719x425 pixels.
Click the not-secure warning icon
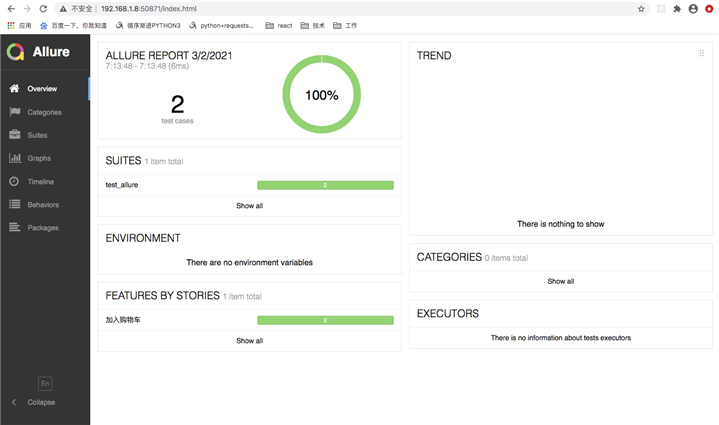63,9
